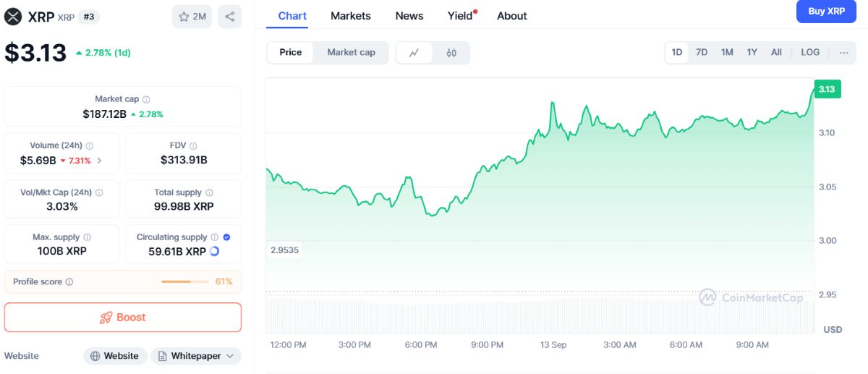Set chart range to 7D
Viewport: 868px width, 374px height.
tap(702, 52)
